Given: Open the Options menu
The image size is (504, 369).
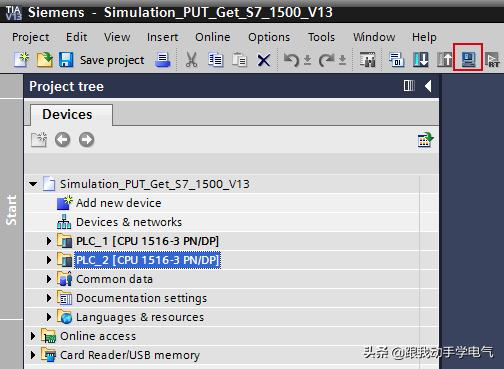Looking at the screenshot, I should coord(269,37).
